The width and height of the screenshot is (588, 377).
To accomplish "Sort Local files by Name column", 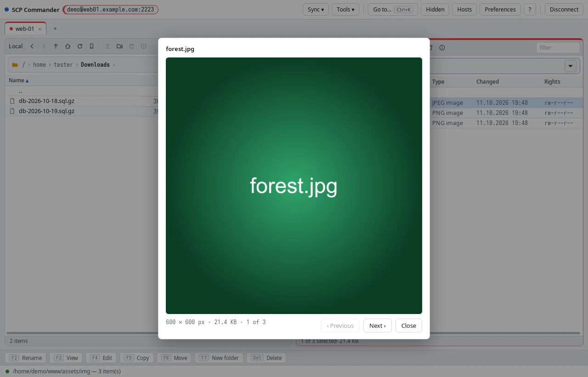I will [x=18, y=80].
